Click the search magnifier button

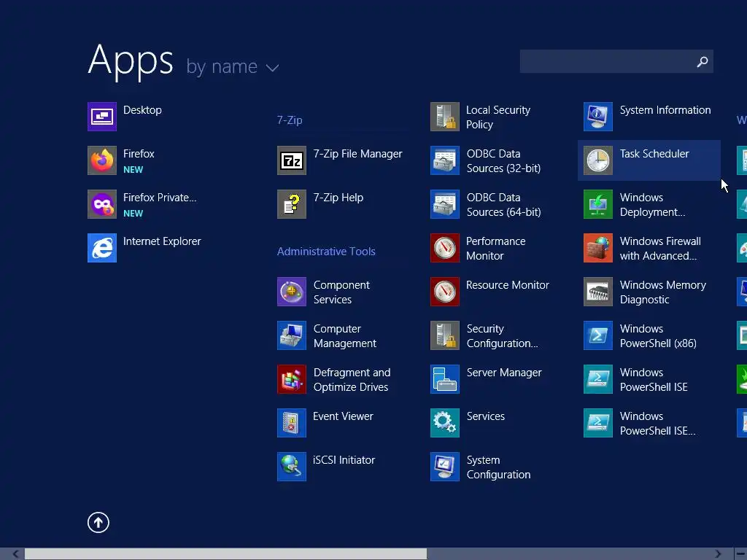tap(703, 61)
